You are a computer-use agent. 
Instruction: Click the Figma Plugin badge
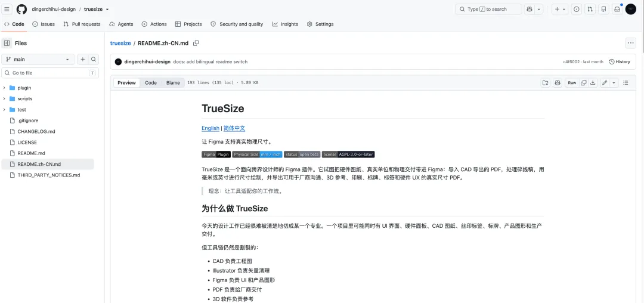[216, 154]
